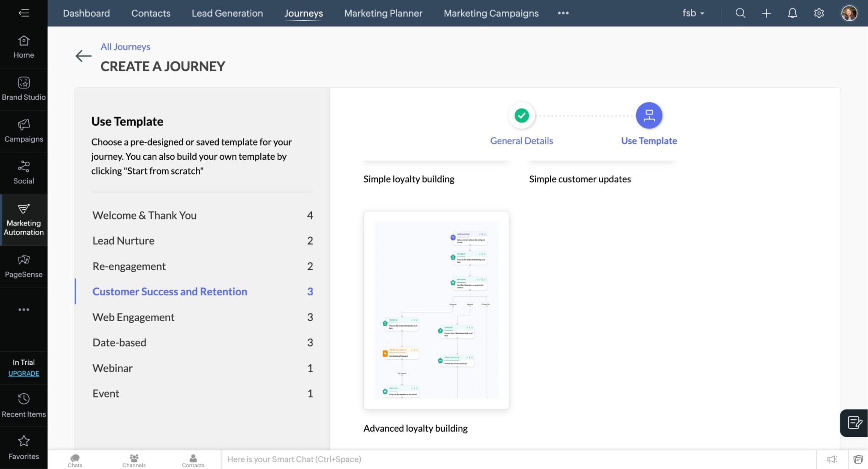Open the search
Viewport: 868px width, 469px height.
(x=740, y=13)
